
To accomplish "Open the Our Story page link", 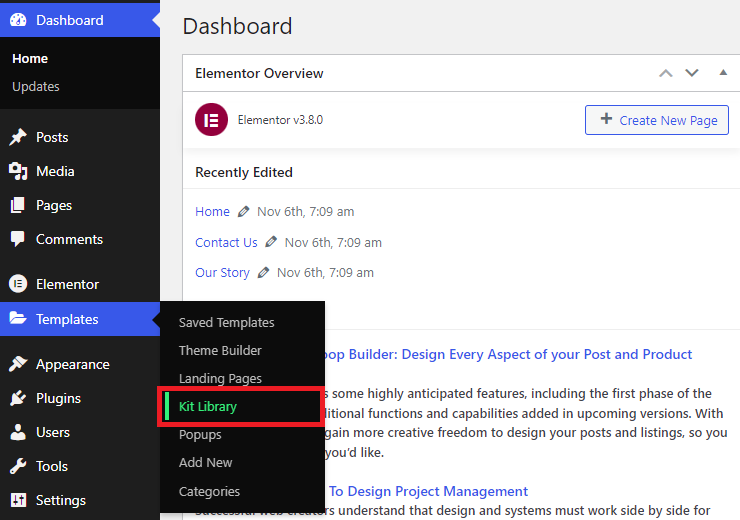I will coord(222,273).
